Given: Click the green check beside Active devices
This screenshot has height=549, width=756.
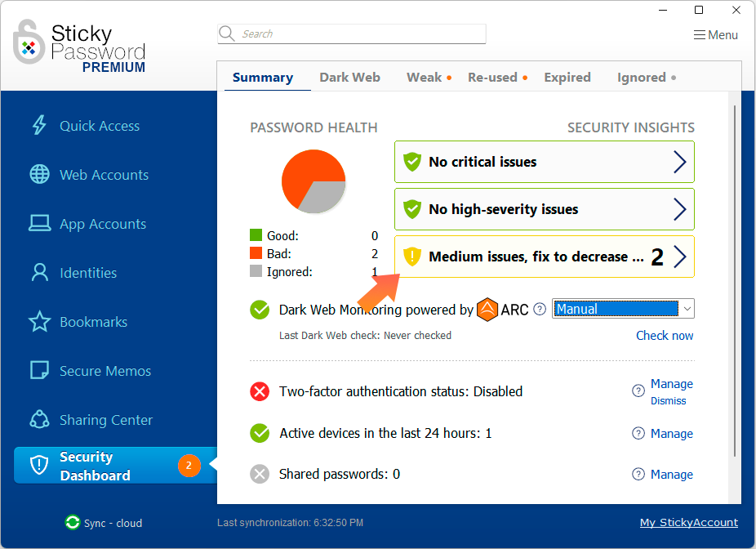Looking at the screenshot, I should click(260, 433).
